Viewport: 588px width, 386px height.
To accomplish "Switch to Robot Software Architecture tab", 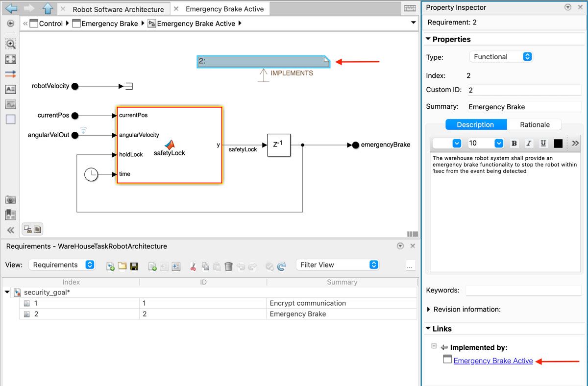I will tap(118, 9).
